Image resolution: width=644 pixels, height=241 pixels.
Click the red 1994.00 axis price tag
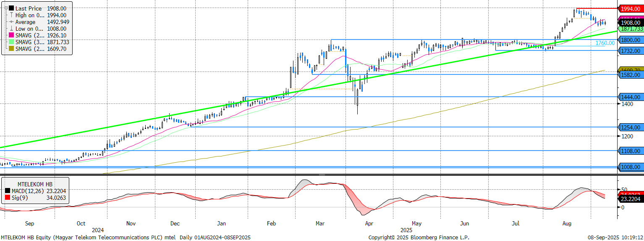point(630,8)
